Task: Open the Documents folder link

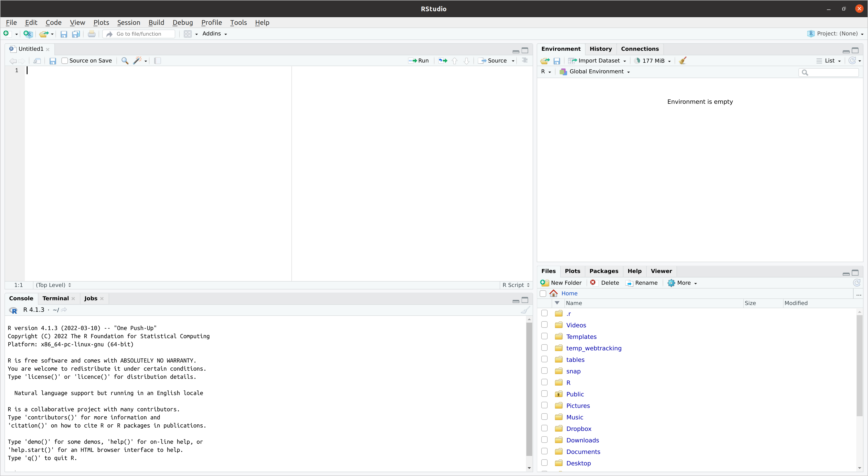Action: (583, 451)
